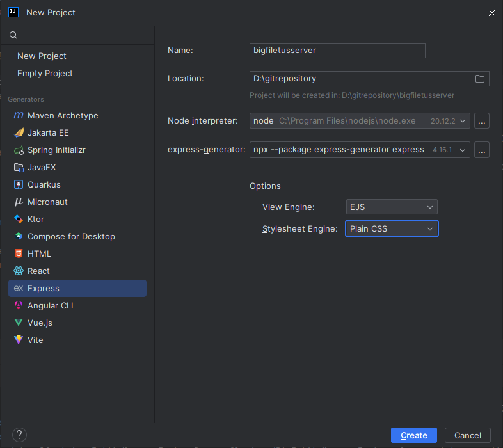Click the Micronaut label
The image size is (503, 448).
tap(47, 202)
